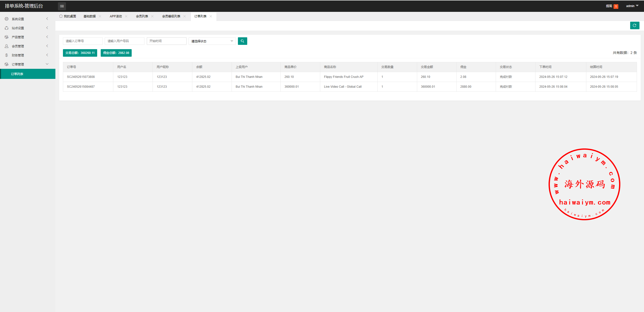
Task: Open the 请选择状态 status dropdown
Action: (x=212, y=41)
